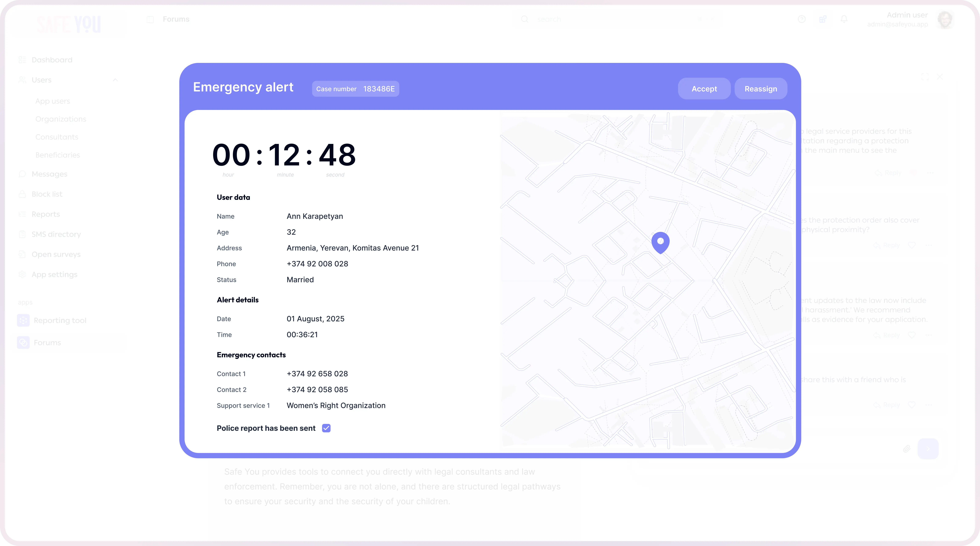Click the search magnifier icon

525,19
